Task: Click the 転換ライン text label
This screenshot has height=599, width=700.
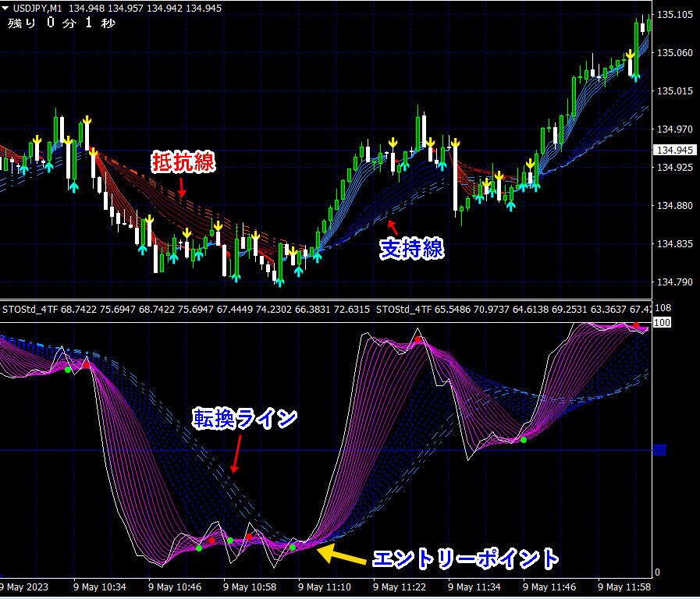Action: [246, 418]
